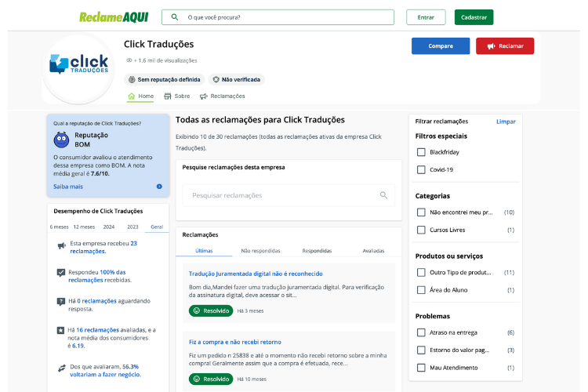Focus the 'O que você procura?' search field
588x392 pixels.
[278, 17]
